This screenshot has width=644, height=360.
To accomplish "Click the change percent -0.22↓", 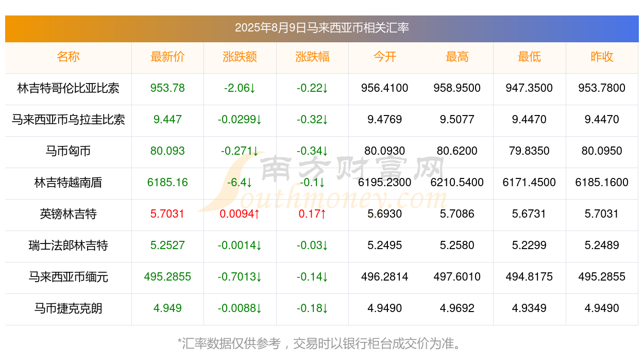I will pos(312,88).
